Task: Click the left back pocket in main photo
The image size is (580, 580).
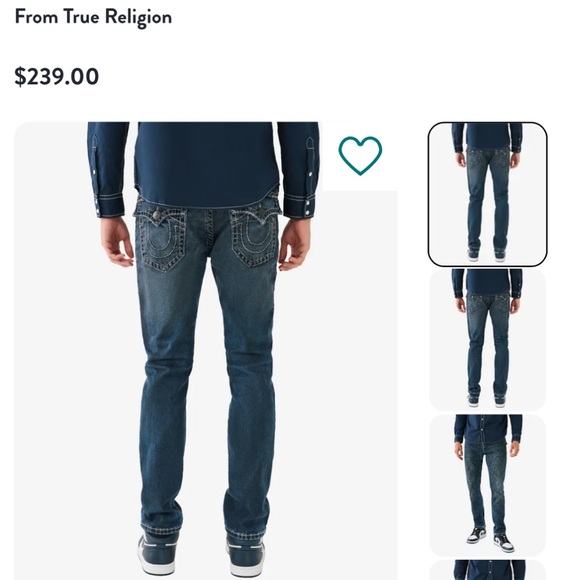Action: [162, 240]
